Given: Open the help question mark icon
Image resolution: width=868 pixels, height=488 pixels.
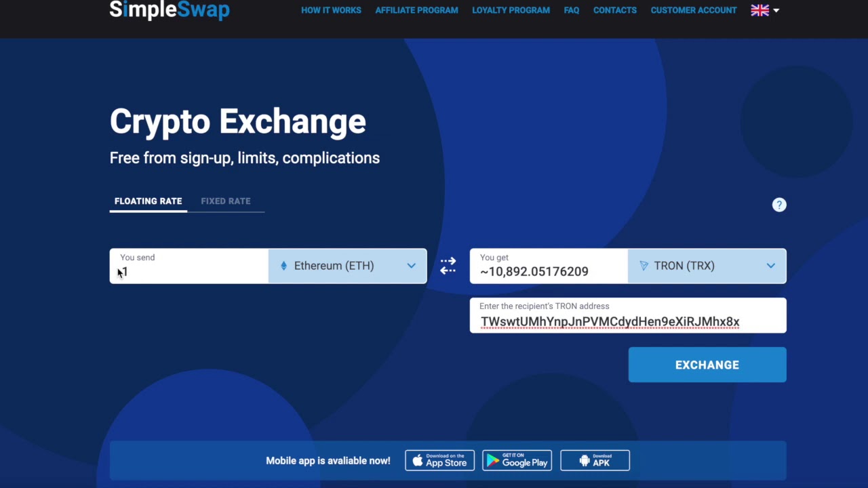Looking at the screenshot, I should coord(779,205).
